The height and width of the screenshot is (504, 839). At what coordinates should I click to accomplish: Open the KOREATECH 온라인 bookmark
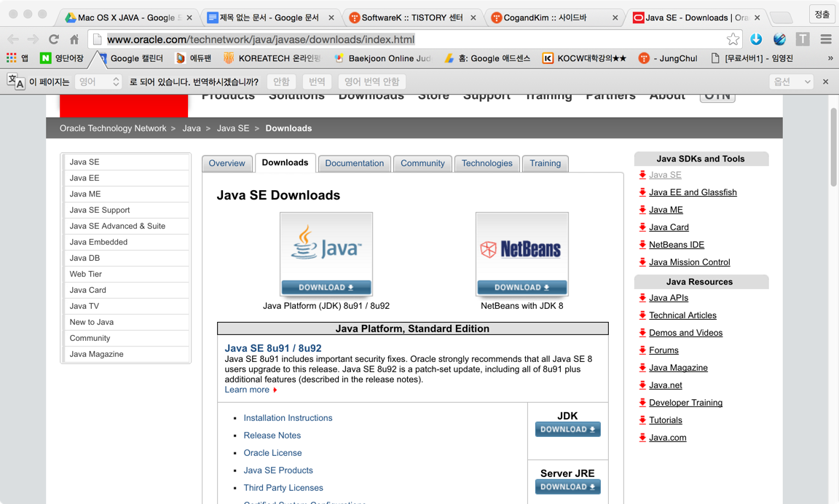pyautogui.click(x=272, y=58)
